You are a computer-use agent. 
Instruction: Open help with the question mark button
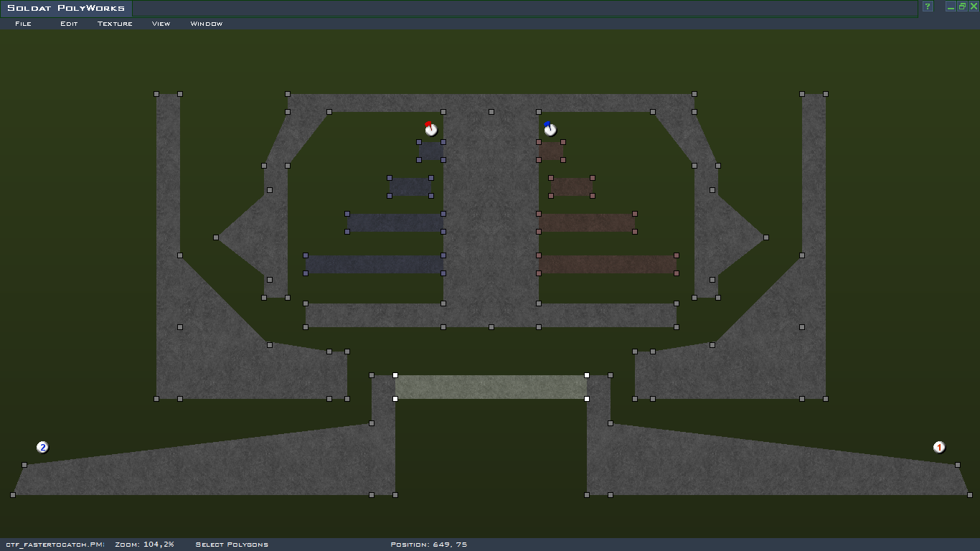coord(928,6)
